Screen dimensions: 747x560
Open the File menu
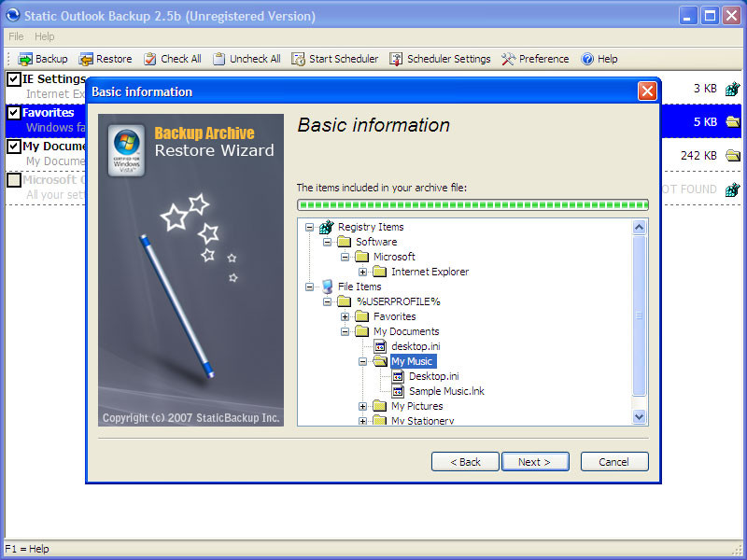point(16,36)
